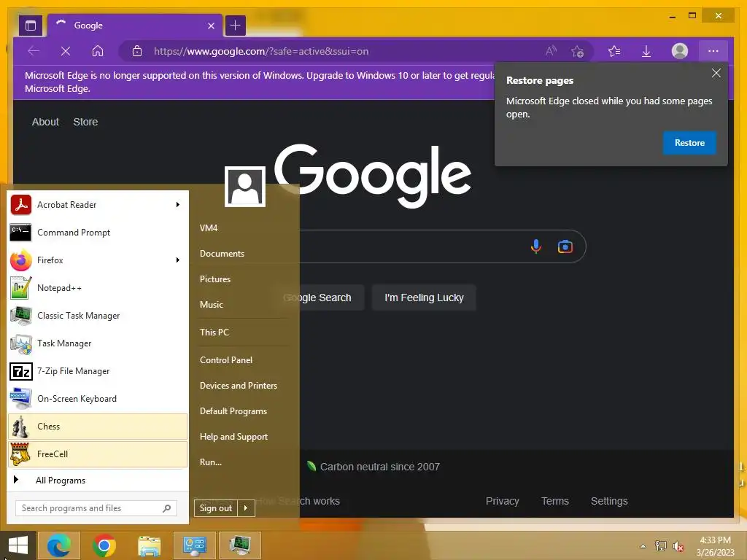
Task: Dismiss the Restore pages popup
Action: 716,73
